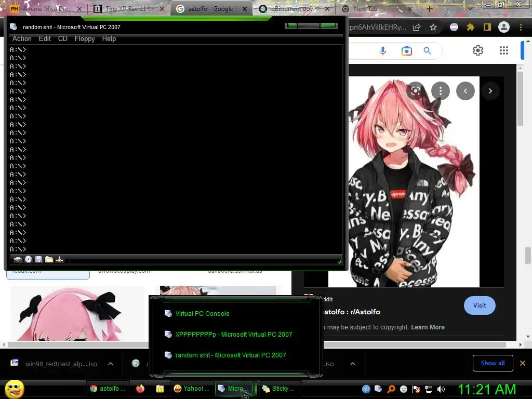Viewport: 532px width, 399px height.
Task: Toggle the Chrome side panel icon
Action: (487, 27)
